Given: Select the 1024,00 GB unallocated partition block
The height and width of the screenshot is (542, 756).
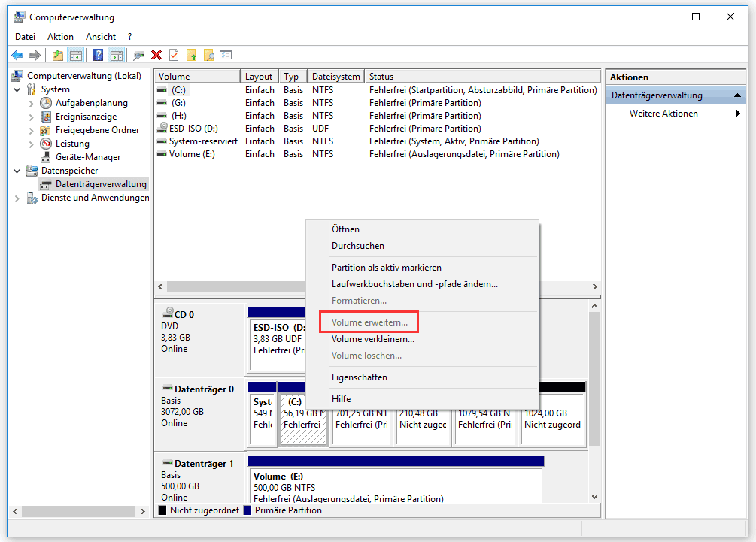Looking at the screenshot, I should 553,419.
